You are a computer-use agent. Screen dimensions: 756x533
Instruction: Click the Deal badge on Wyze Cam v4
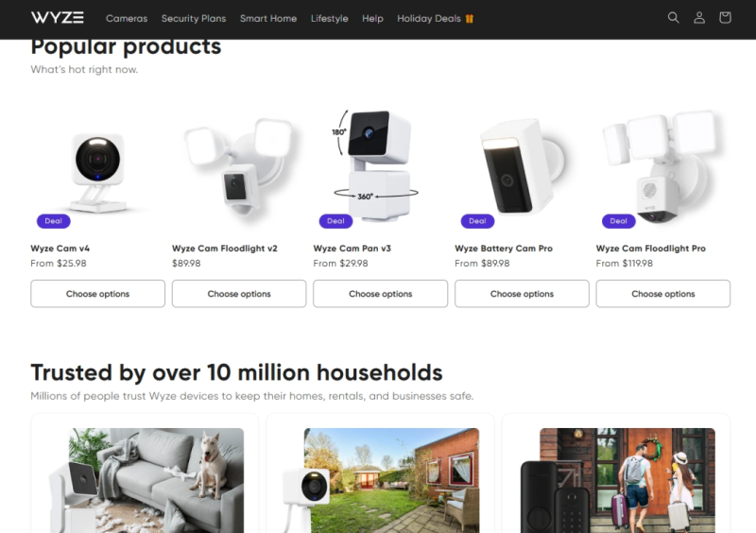pyautogui.click(x=54, y=221)
